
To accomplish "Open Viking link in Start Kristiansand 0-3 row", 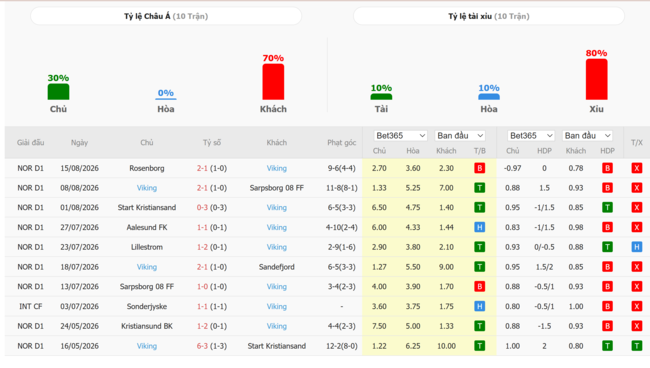I will click(276, 208).
